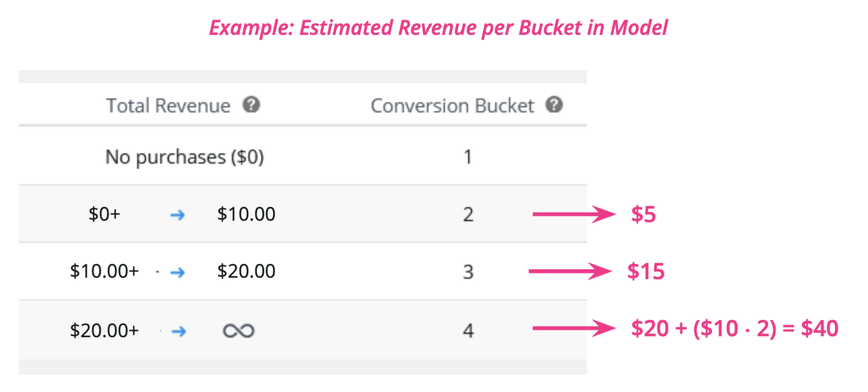Click the $0+ lower bound value

coord(104,214)
